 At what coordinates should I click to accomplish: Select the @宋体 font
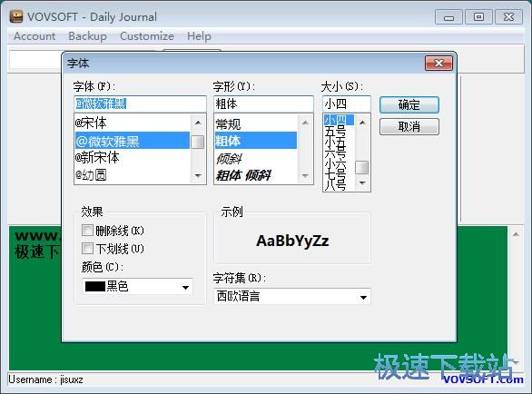(132, 123)
